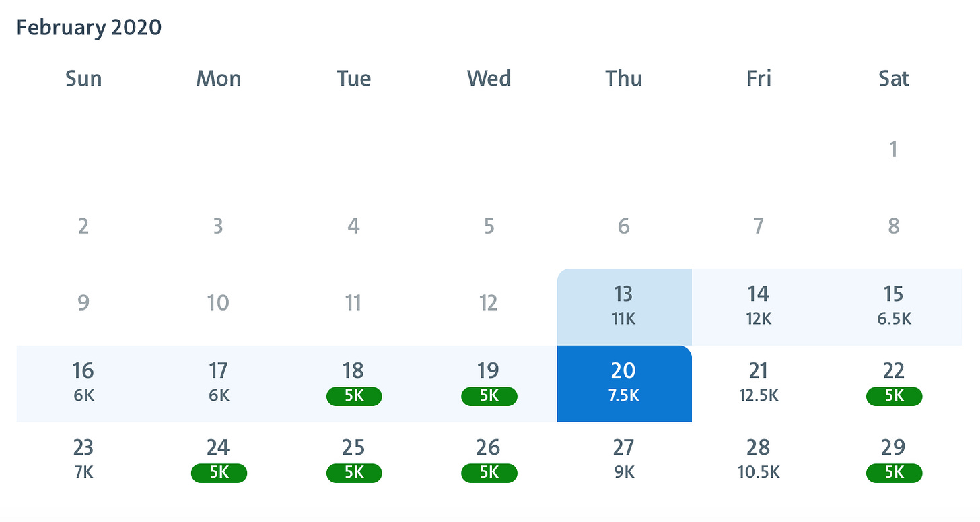Pick February 14 showing 12K

click(x=759, y=306)
